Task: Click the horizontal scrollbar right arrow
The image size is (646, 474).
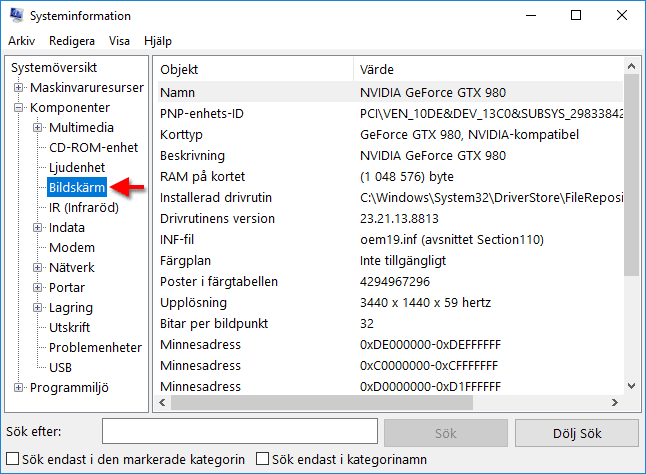Action: (615, 402)
